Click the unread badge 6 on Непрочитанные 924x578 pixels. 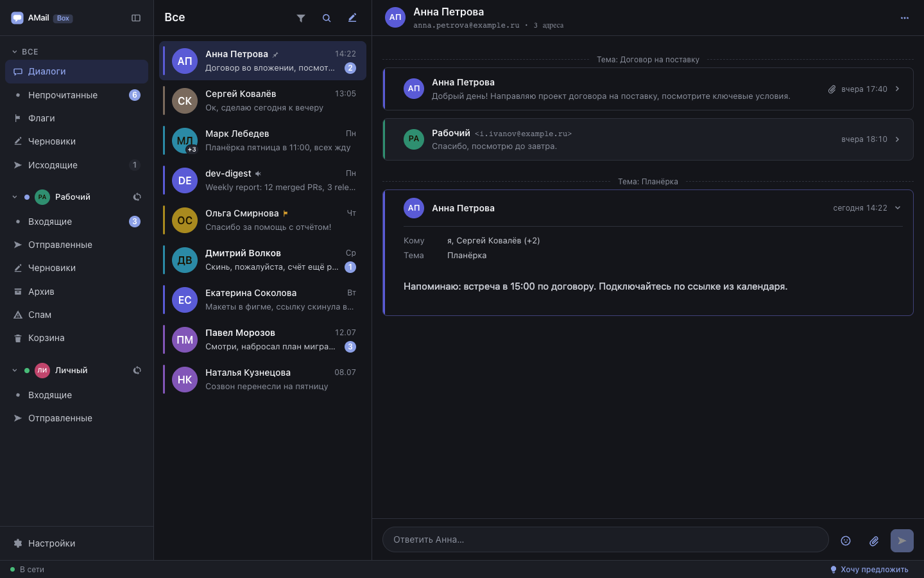pos(135,95)
